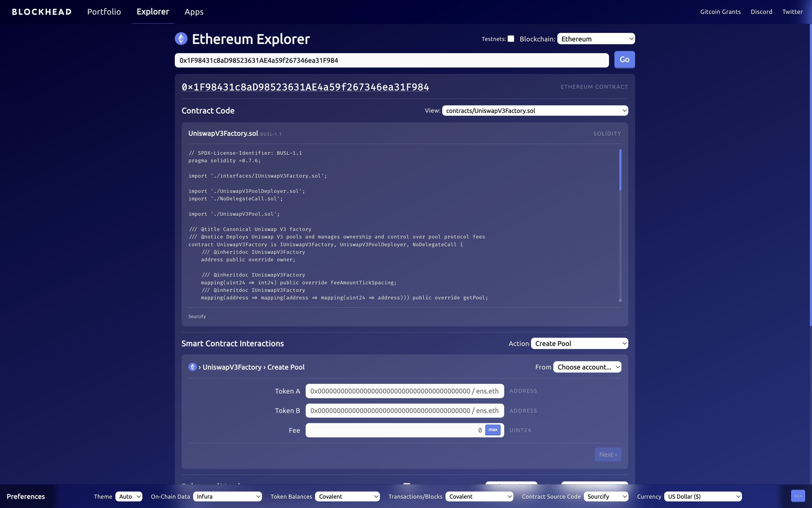
Task: Open the Transactions/Blocks Covalent dropdown
Action: coord(479,496)
